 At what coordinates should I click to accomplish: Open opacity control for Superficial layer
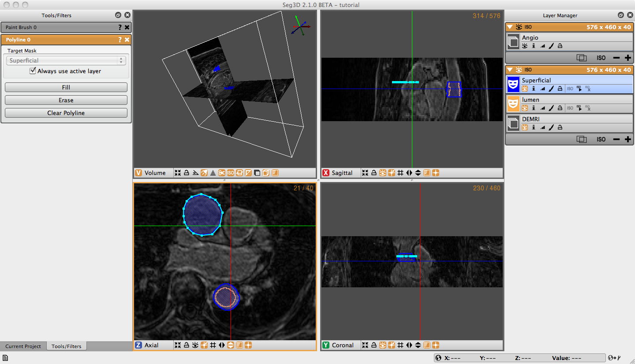(x=542, y=89)
